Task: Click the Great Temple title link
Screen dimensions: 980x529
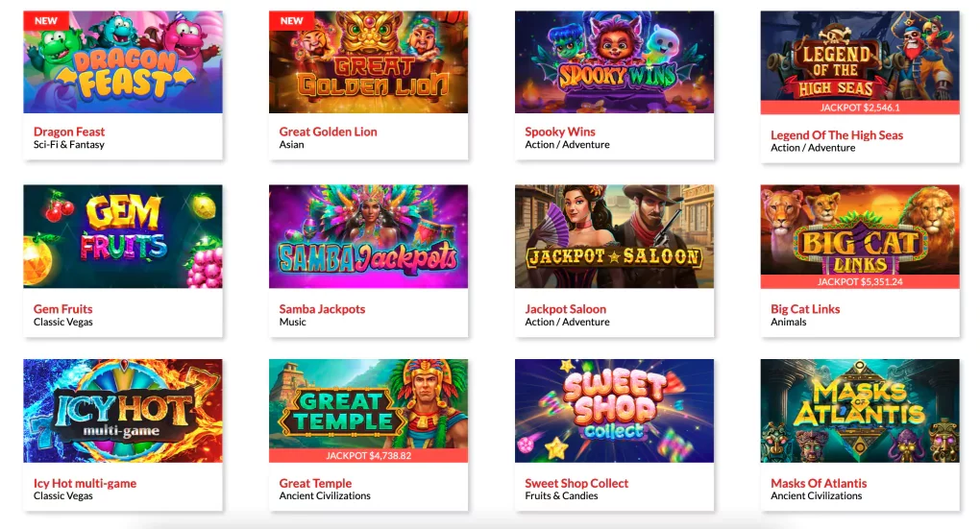Action: click(x=315, y=483)
